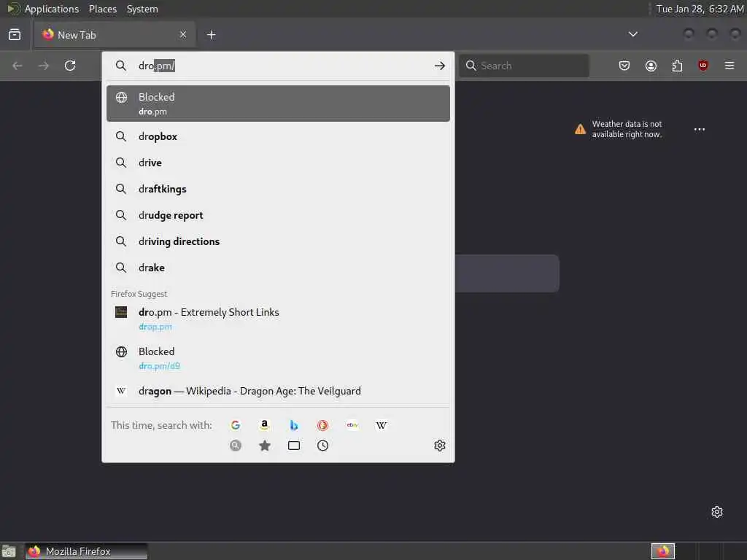The image size is (747, 560).
Task: Click the Go arrow in the address bar
Action: [x=439, y=66]
